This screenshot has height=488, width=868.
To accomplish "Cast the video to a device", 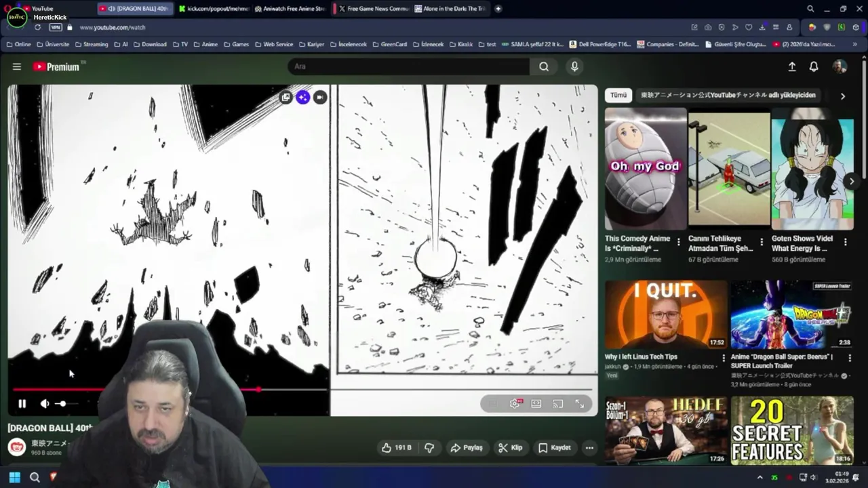I will coord(558,404).
